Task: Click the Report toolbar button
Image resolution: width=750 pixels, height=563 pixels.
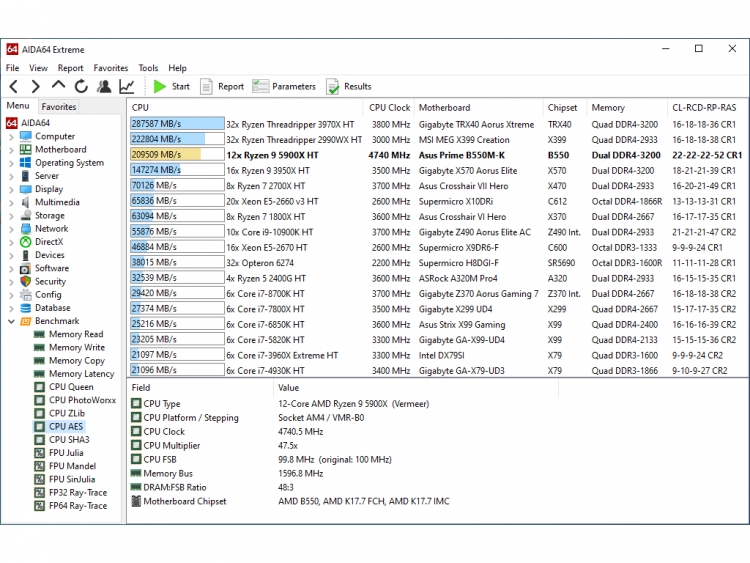Action: point(221,87)
